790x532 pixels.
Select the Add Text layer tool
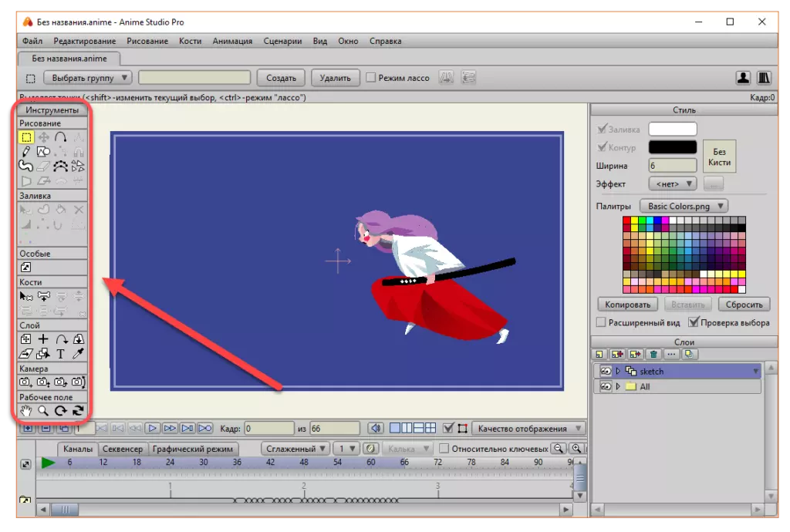pos(61,354)
